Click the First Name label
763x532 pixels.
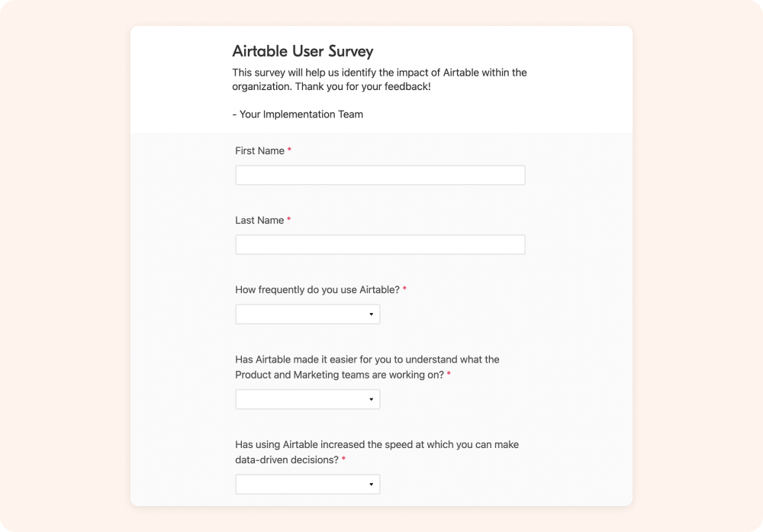click(258, 150)
